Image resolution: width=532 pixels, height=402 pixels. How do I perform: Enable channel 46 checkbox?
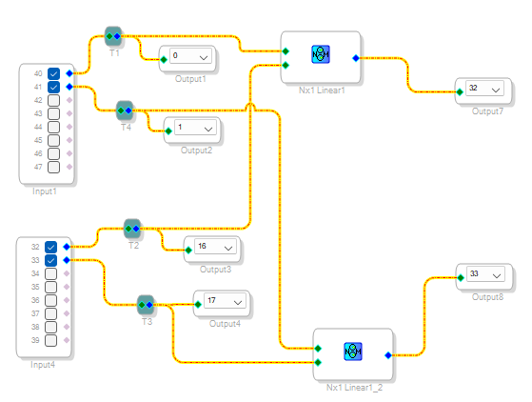click(53, 153)
